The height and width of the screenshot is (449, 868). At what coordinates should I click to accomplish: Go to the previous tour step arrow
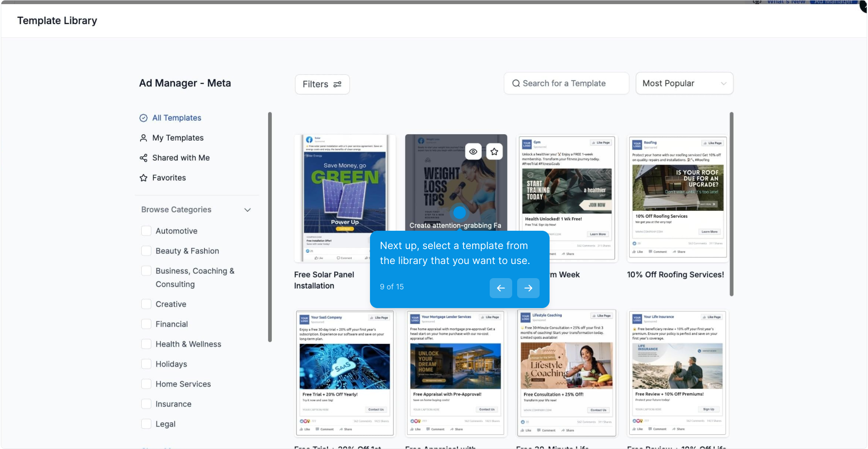(501, 288)
